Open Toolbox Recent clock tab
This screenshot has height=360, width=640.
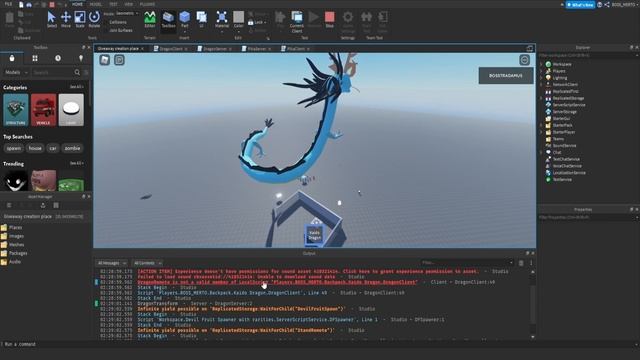pos(58,58)
